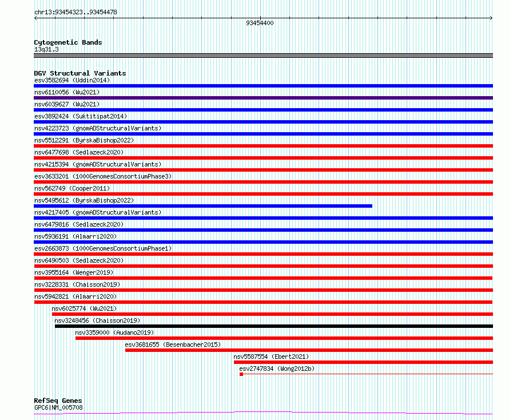509x420 pixels.
Task: Click esv3681655 (Besenbacher2015) label
Action: [x=173, y=344]
